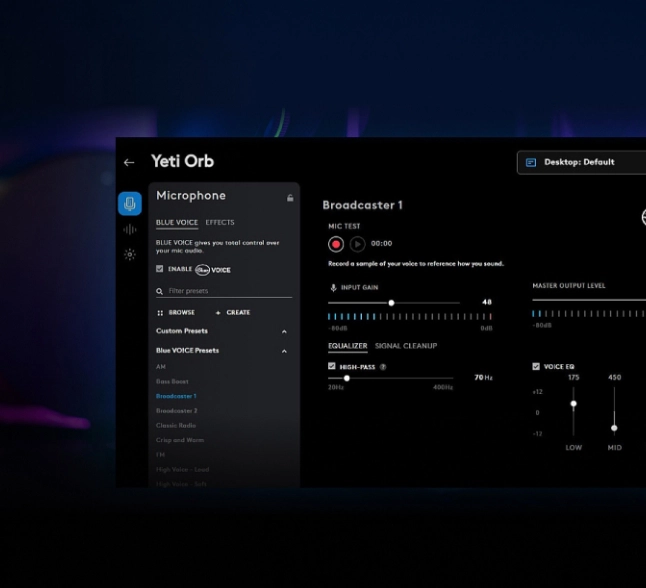Click the MID band EQ slider handle
The height and width of the screenshot is (588, 646).
614,428
